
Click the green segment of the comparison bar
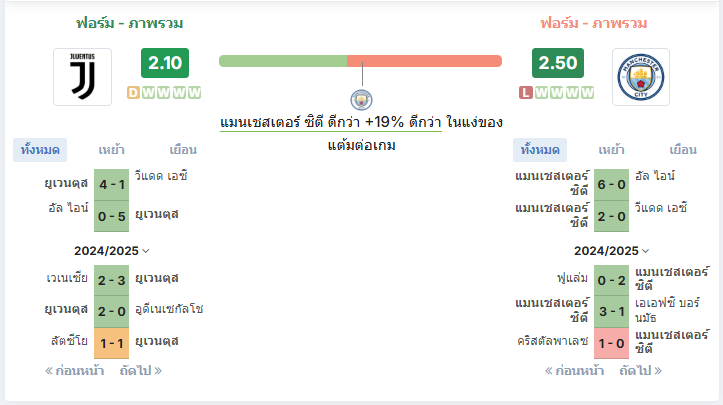pyautogui.click(x=283, y=61)
